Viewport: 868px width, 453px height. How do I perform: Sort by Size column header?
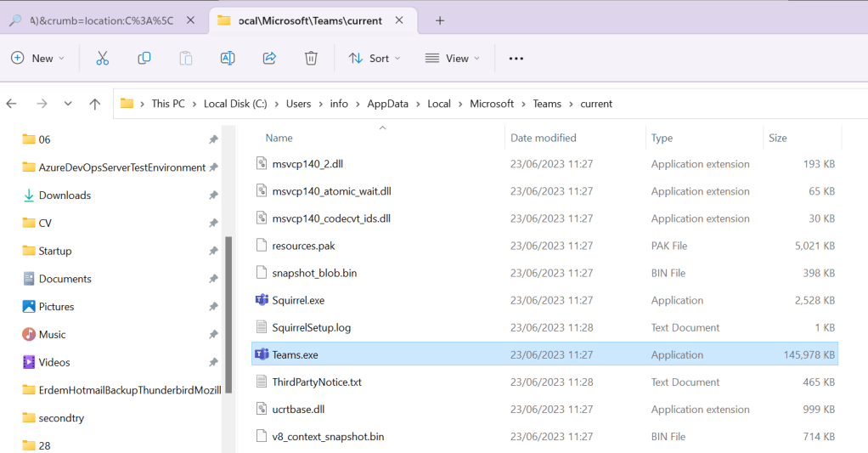click(x=777, y=138)
